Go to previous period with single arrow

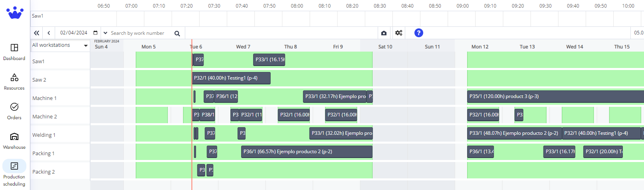(49, 33)
